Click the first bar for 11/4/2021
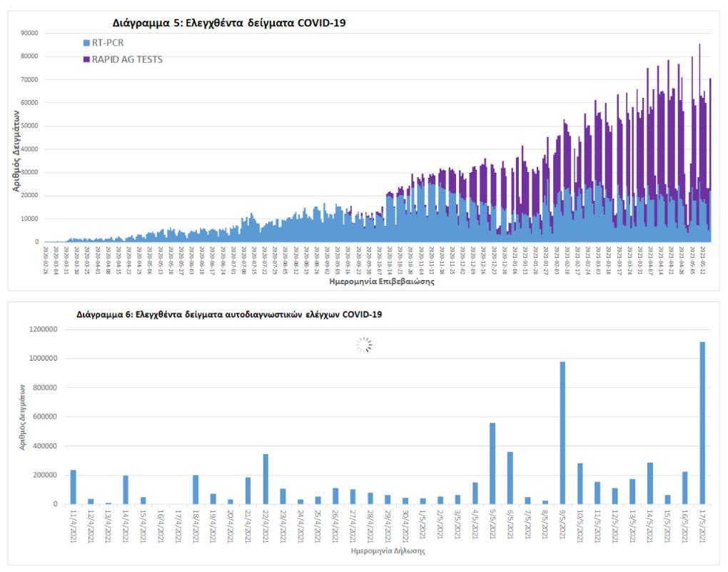 pyautogui.click(x=73, y=487)
